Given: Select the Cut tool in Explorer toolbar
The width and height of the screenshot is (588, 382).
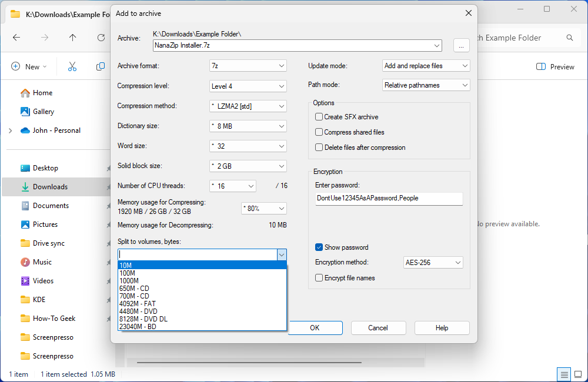Looking at the screenshot, I should (72, 66).
